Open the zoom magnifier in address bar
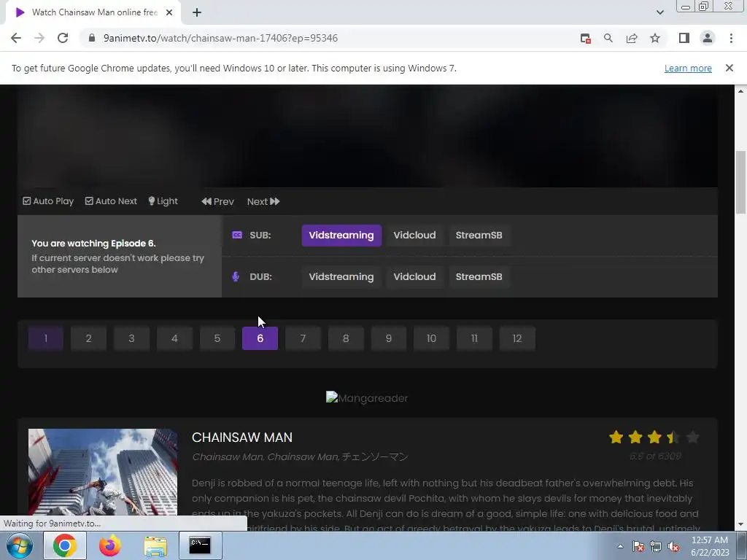 (608, 38)
